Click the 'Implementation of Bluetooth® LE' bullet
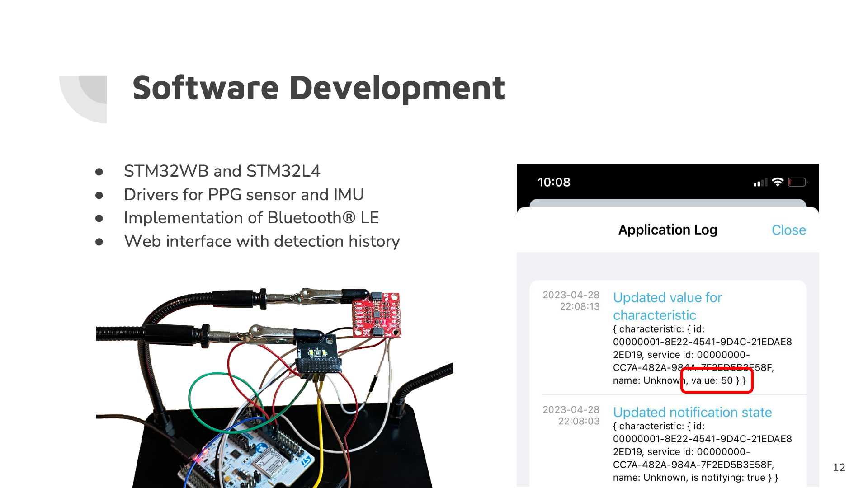Screen dimensions: 868x488 (x=251, y=218)
